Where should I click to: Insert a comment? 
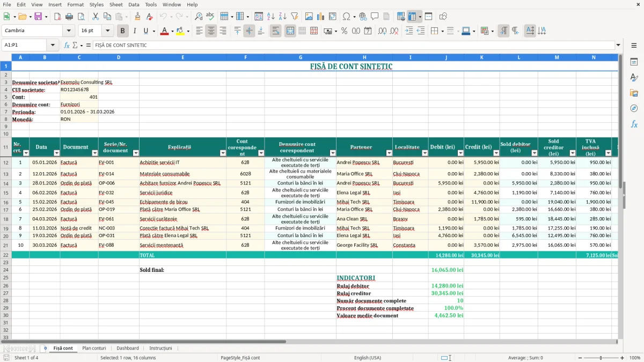[375, 17]
